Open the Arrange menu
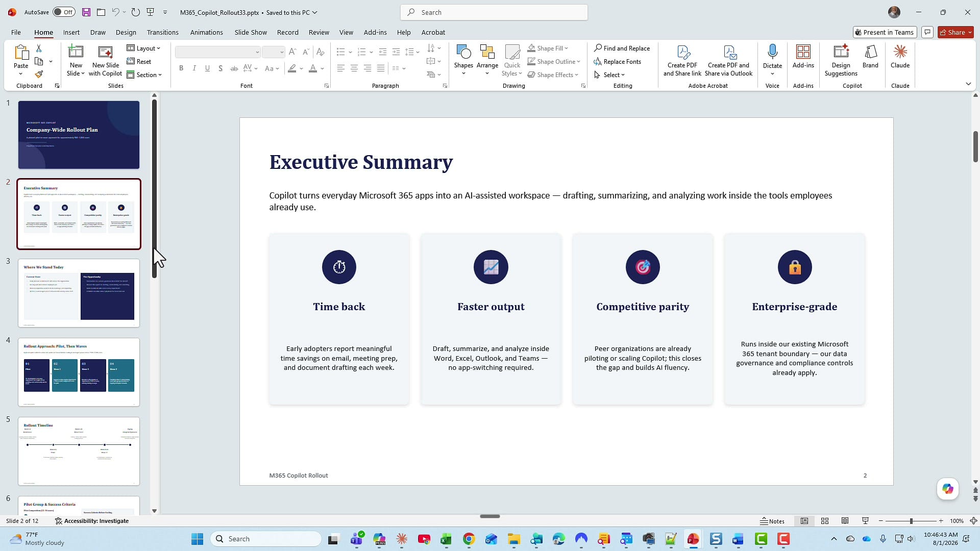980x551 pixels. 487,60
